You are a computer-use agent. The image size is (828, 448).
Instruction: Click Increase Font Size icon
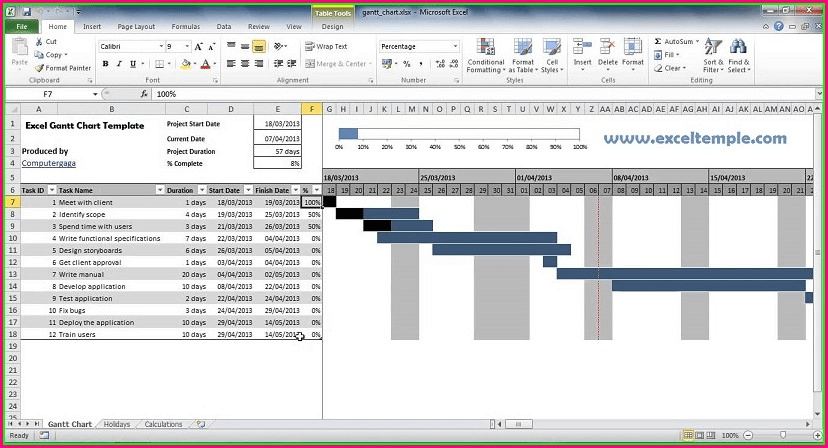tap(199, 46)
